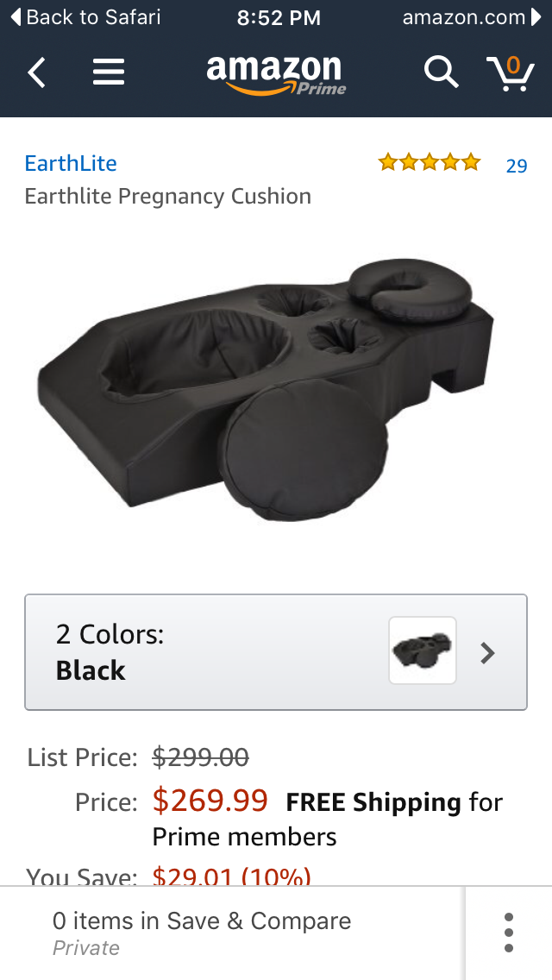Screen dimensions: 552x980
Task: Open the EarthLite brand link
Action: [x=71, y=163]
